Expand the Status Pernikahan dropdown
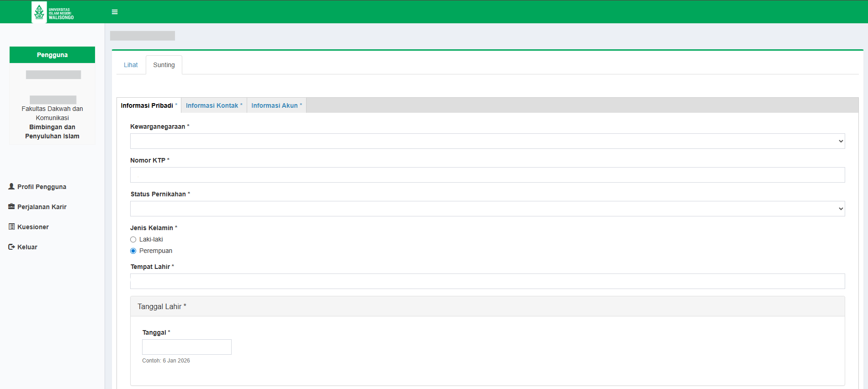Image resolution: width=868 pixels, height=389 pixels. coord(487,209)
